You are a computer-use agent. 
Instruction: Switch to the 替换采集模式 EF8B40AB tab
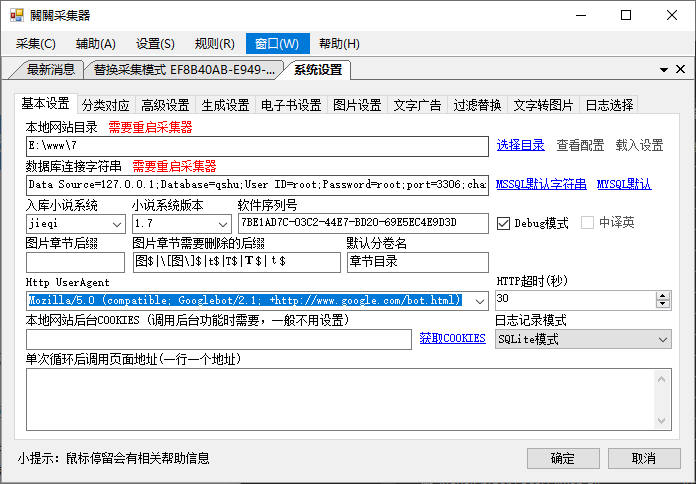[184, 70]
